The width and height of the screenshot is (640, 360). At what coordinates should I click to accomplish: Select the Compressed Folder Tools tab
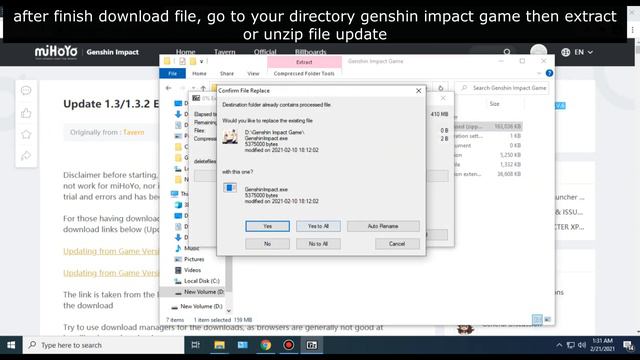click(x=304, y=73)
